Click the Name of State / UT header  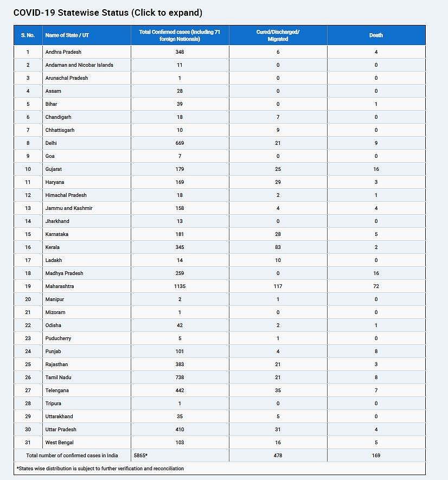tap(67, 35)
